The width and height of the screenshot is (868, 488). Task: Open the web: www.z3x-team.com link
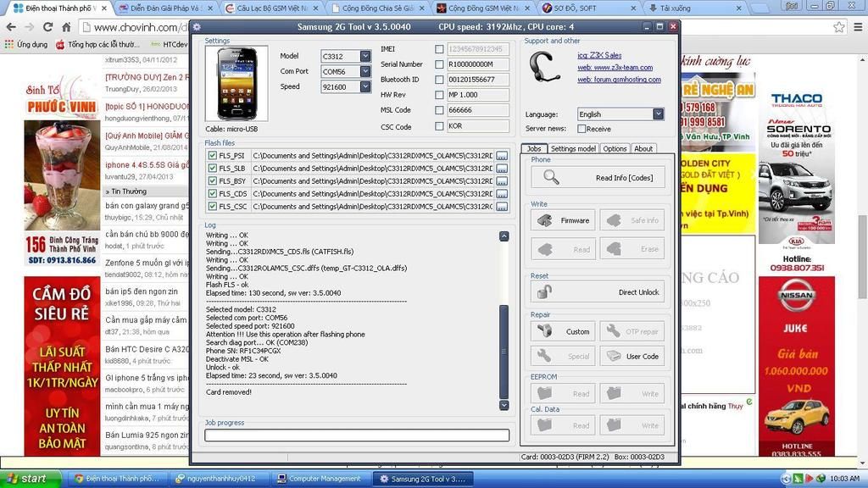[x=615, y=68]
